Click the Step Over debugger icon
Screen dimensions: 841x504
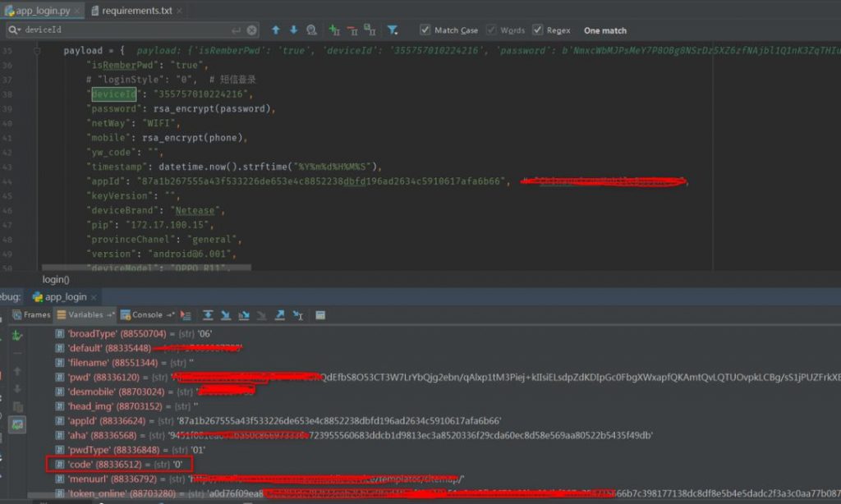click(208, 315)
